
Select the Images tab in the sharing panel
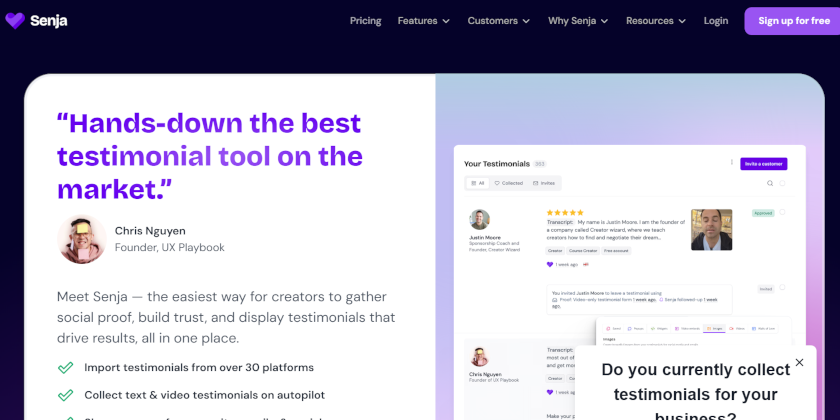(x=714, y=328)
